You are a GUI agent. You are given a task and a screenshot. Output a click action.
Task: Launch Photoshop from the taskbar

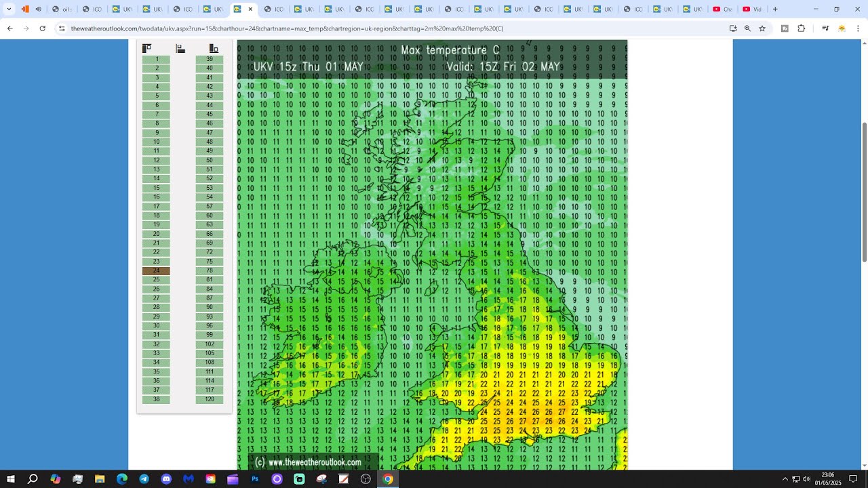point(255,479)
